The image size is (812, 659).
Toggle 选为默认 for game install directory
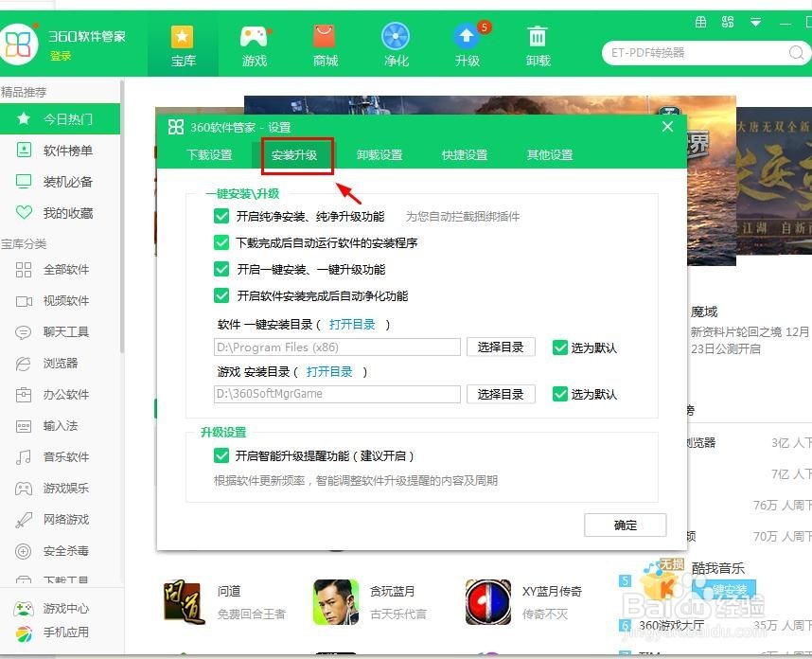coord(560,394)
